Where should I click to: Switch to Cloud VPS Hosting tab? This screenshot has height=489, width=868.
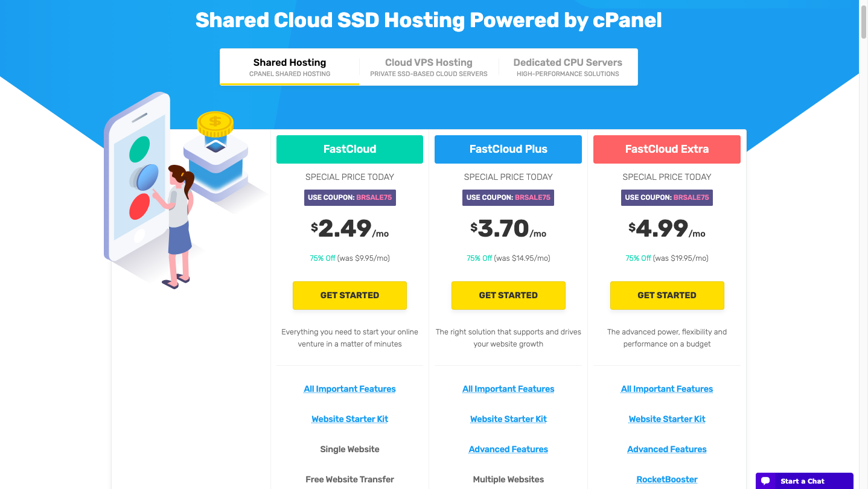pyautogui.click(x=429, y=67)
